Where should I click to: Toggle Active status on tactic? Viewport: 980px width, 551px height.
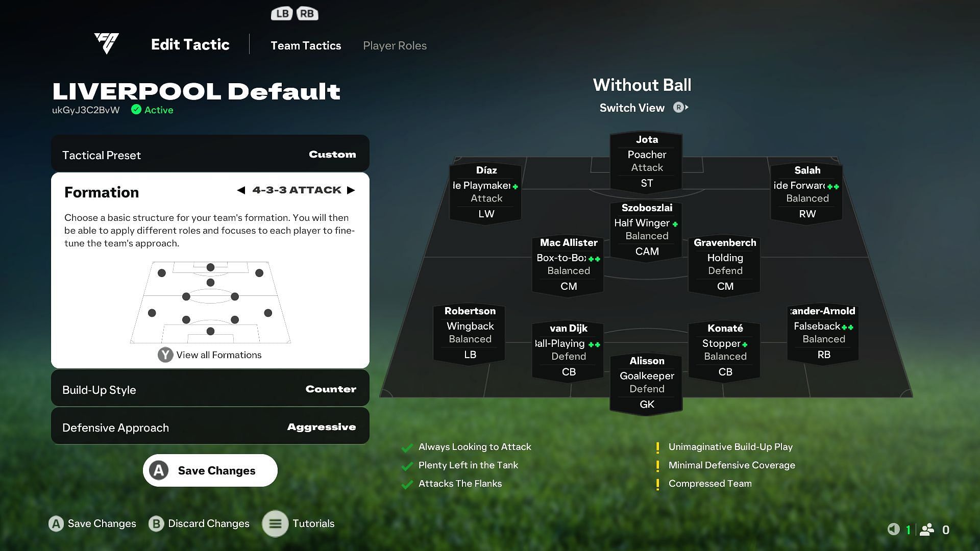tap(150, 110)
